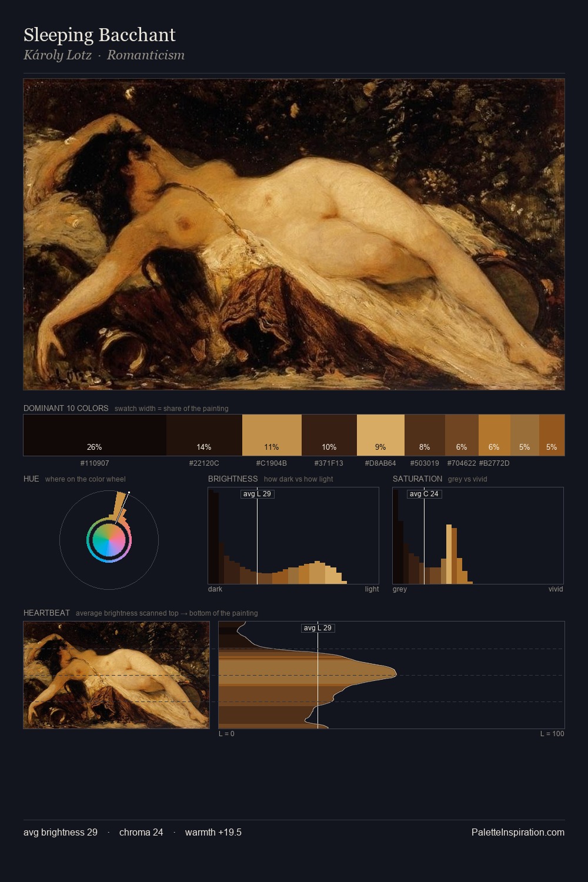The width and height of the screenshot is (588, 882).
Task: Click the title "Sleeping Bacchant"
Action: pyautogui.click(x=99, y=35)
